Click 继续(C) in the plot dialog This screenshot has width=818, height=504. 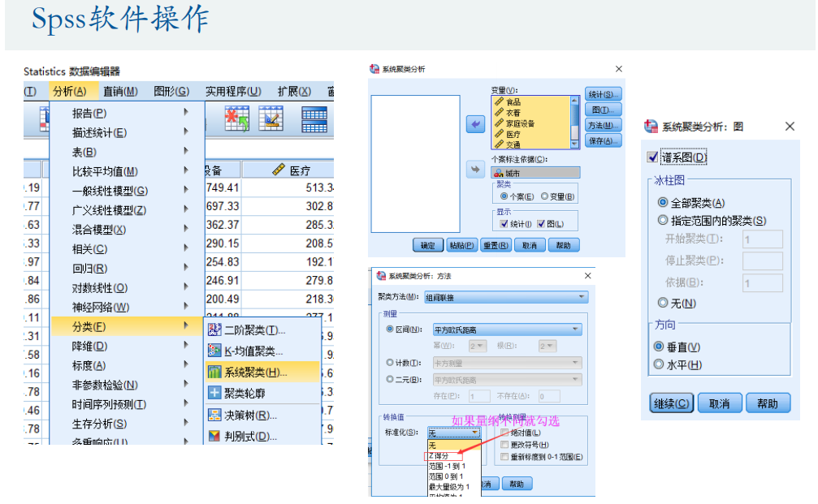tap(672, 403)
